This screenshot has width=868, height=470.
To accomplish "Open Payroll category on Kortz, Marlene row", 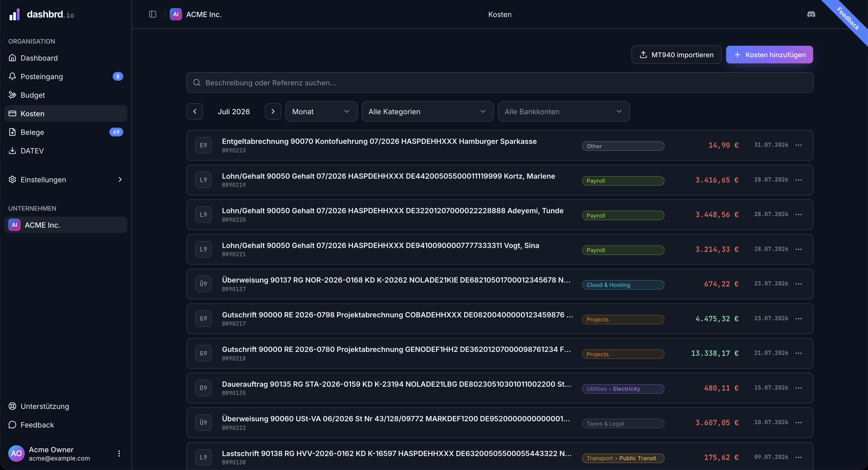I will tap(623, 181).
